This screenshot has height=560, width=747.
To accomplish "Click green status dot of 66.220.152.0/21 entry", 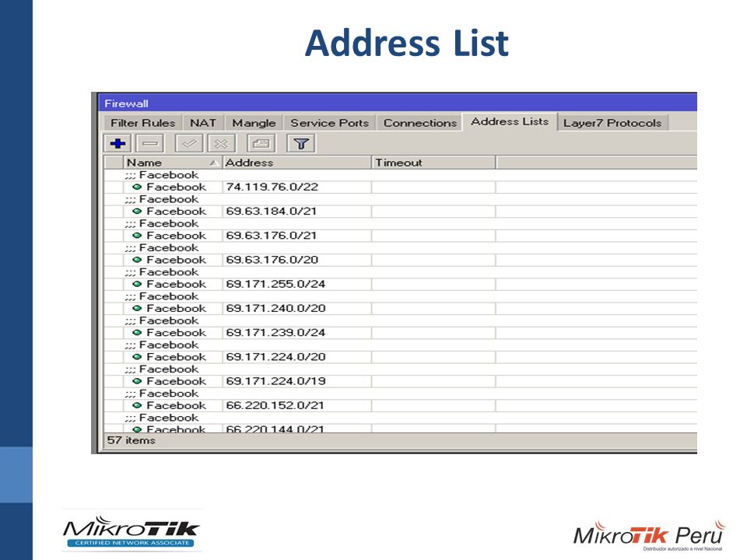I will (137, 406).
